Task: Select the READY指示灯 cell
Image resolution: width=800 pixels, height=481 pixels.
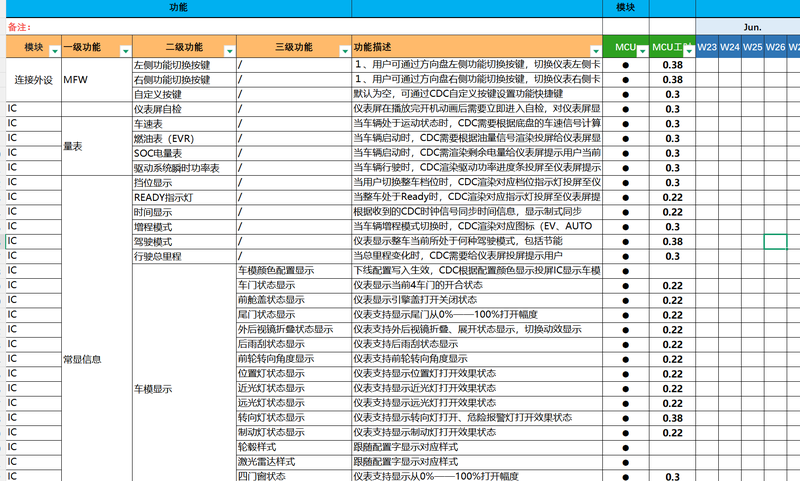Action: (184, 198)
